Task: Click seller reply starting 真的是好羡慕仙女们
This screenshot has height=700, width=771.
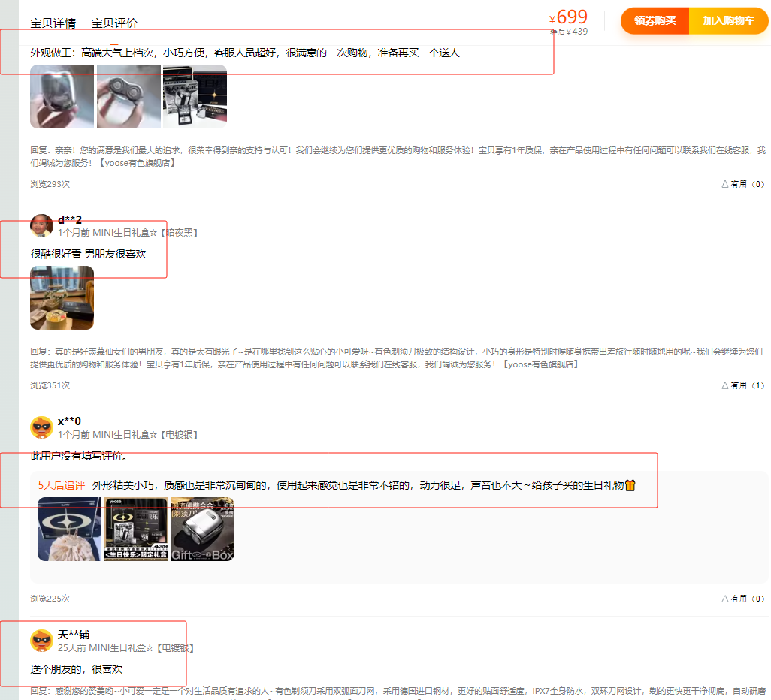Action: 396,358
